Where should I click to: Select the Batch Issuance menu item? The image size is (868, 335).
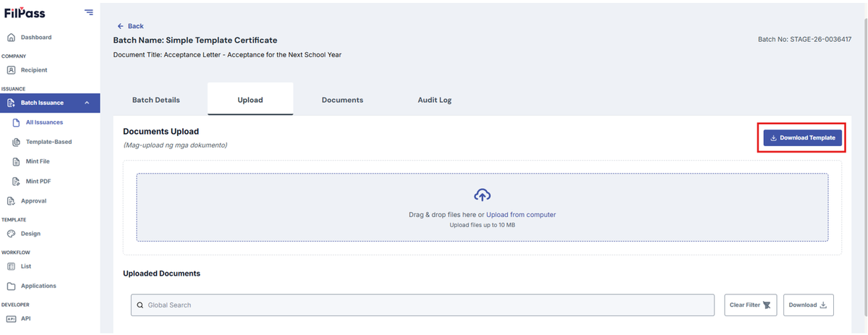tap(50, 103)
